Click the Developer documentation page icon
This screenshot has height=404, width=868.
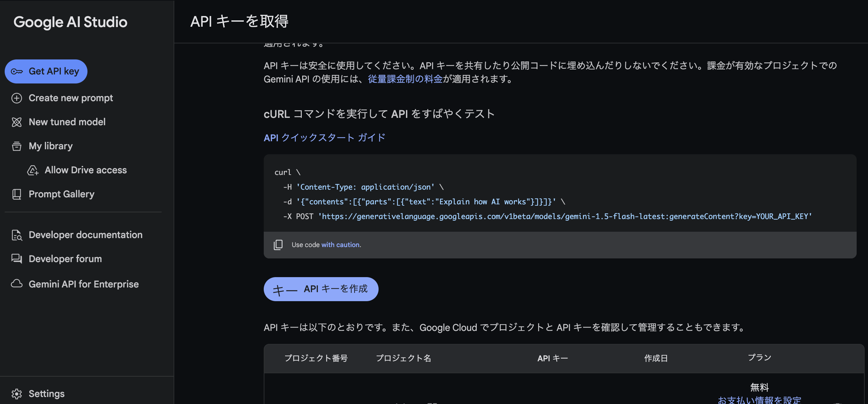click(x=16, y=235)
